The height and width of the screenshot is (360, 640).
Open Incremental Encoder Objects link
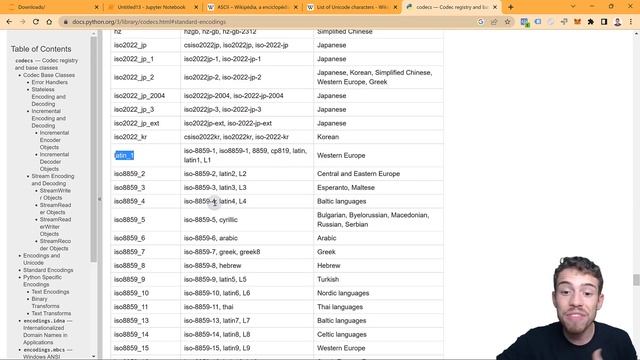(54, 140)
